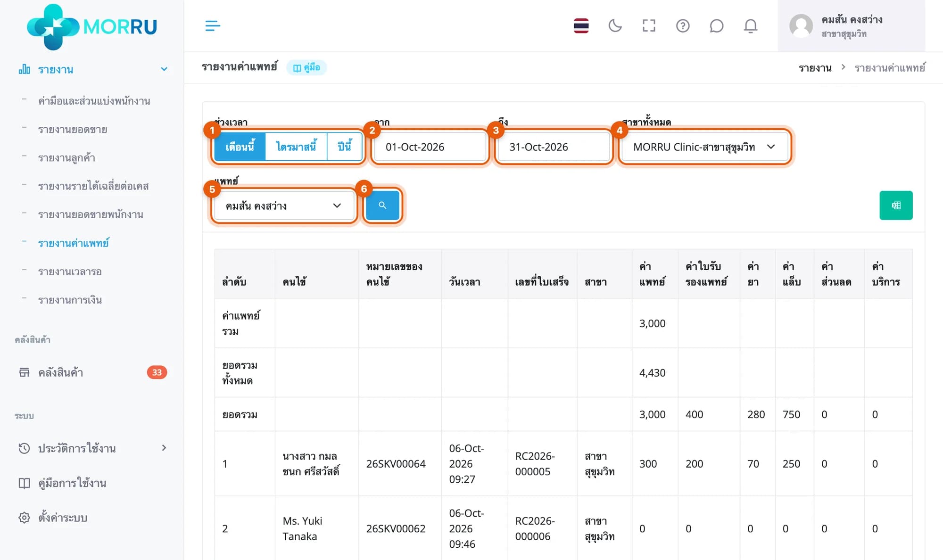The height and width of the screenshot is (560, 943).
Task: Click the to date field 31-Oct-2026
Action: [553, 147]
